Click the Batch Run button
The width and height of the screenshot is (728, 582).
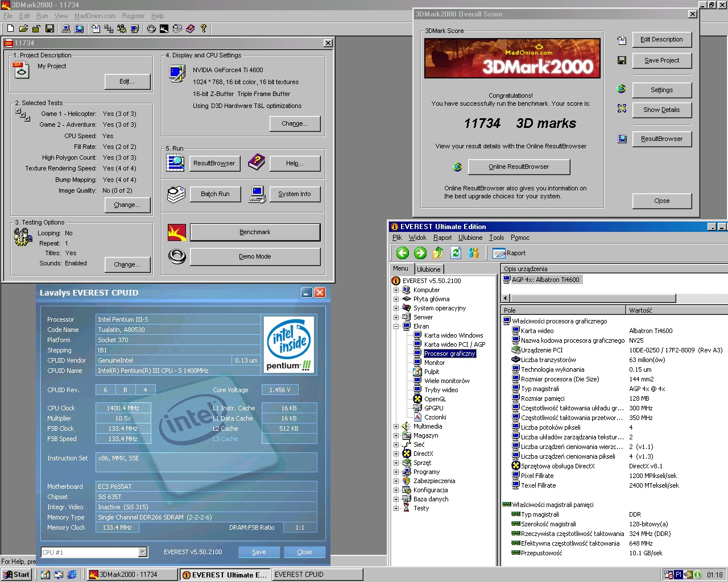(x=215, y=194)
